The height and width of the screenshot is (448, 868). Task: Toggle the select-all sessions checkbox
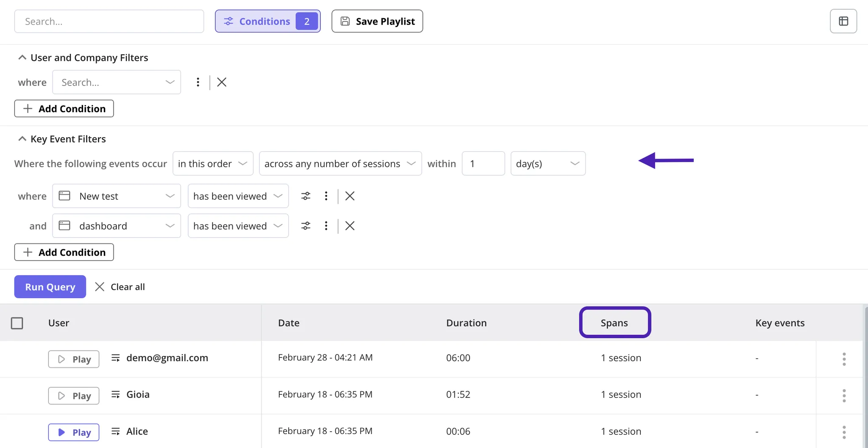[17, 323]
